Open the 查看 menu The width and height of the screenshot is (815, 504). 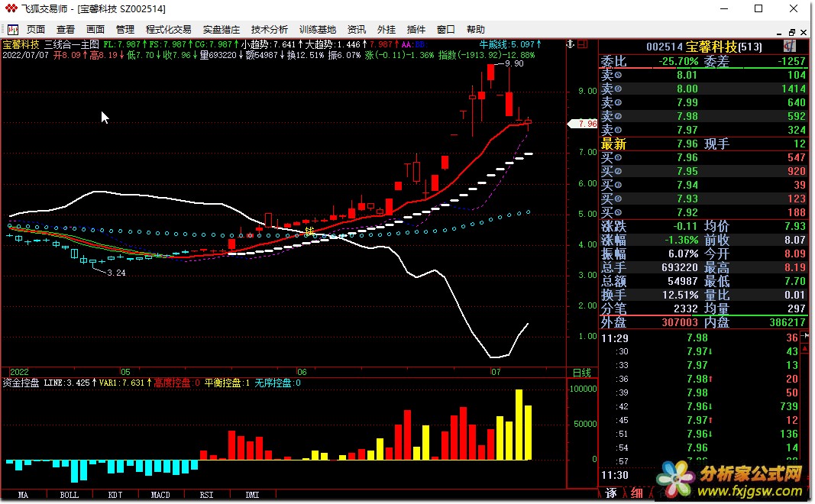66,30
